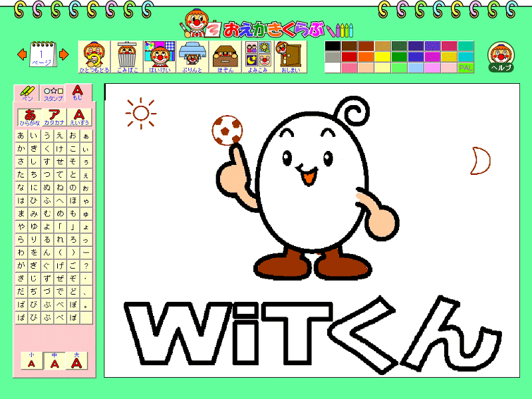Insert the hiragana ん character
The image size is (532, 399).
pyautogui.click(x=47, y=253)
